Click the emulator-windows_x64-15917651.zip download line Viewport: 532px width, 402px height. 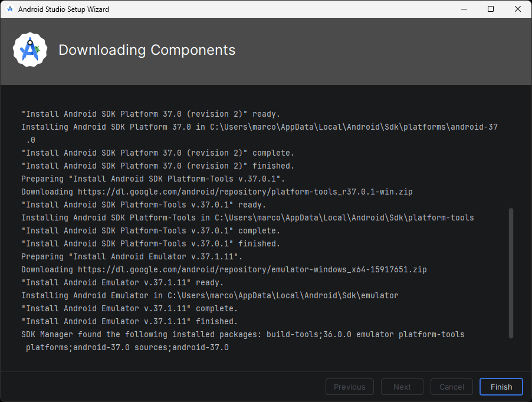coord(224,270)
